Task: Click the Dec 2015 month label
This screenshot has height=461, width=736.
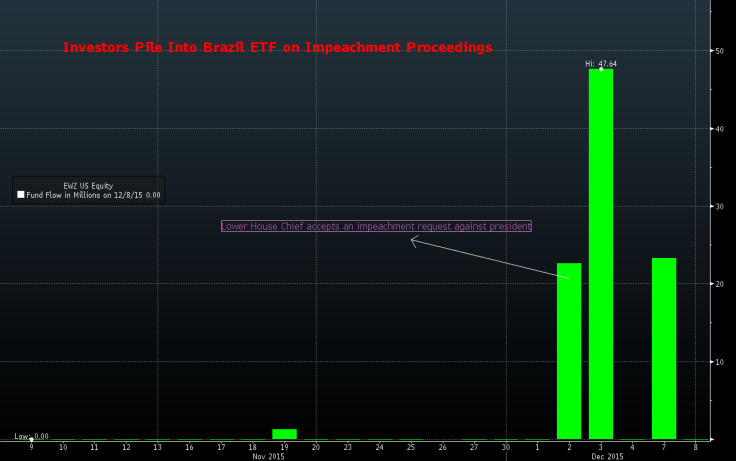Action: 607,456
